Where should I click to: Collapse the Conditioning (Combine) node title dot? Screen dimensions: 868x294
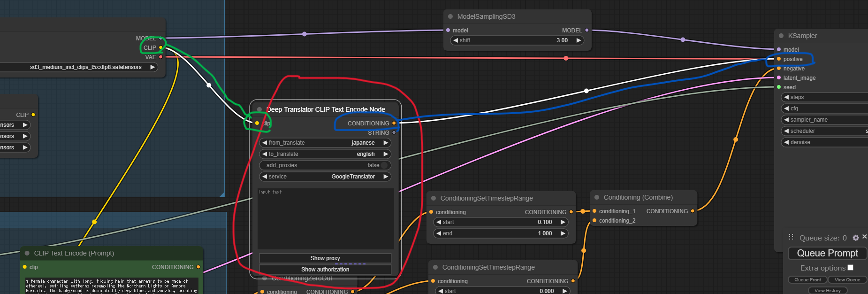597,197
